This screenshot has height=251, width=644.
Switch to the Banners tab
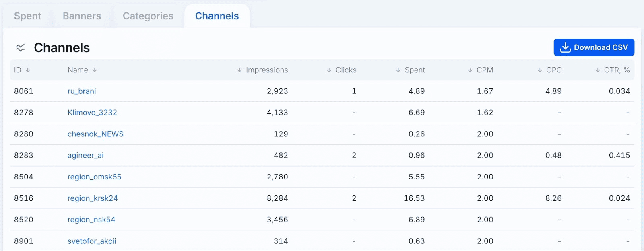(82, 16)
